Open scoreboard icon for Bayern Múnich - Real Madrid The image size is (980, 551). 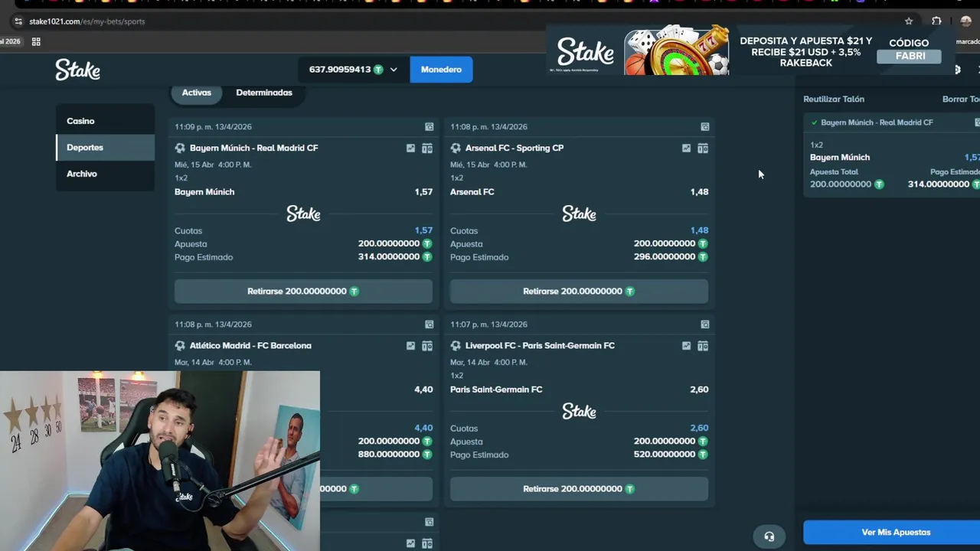[427, 148]
